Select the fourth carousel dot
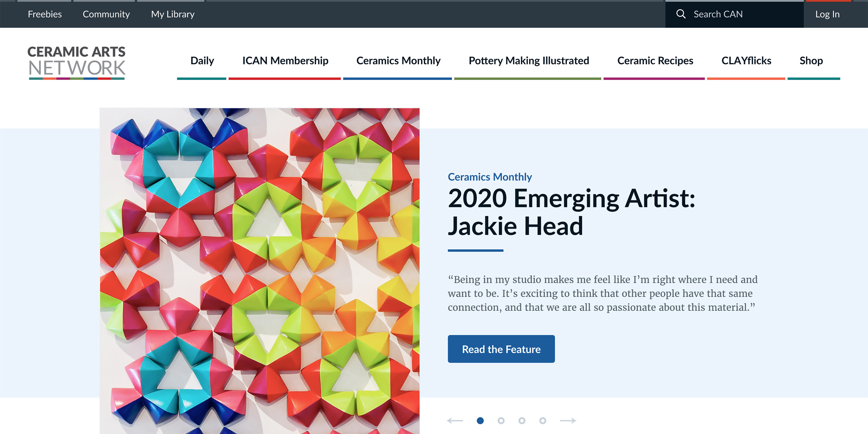 pos(542,421)
